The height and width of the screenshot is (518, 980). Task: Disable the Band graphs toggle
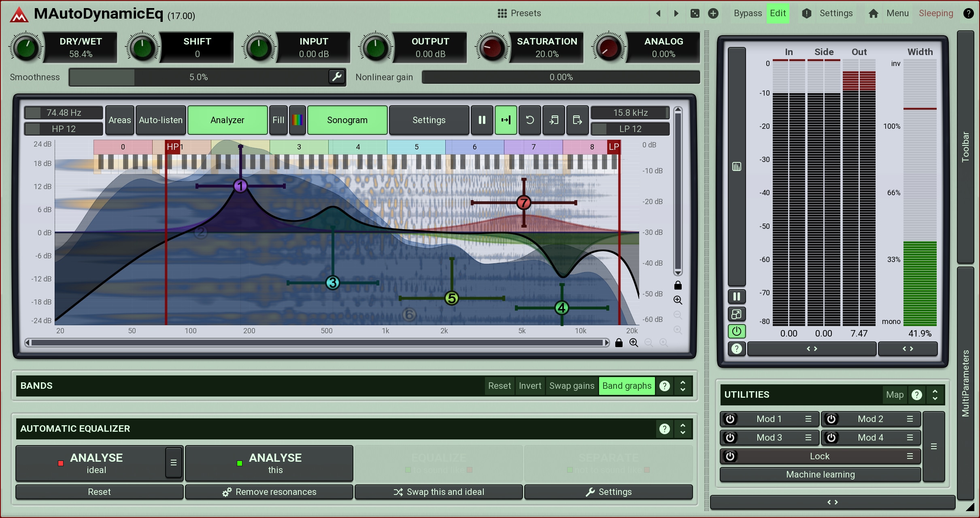(x=627, y=386)
